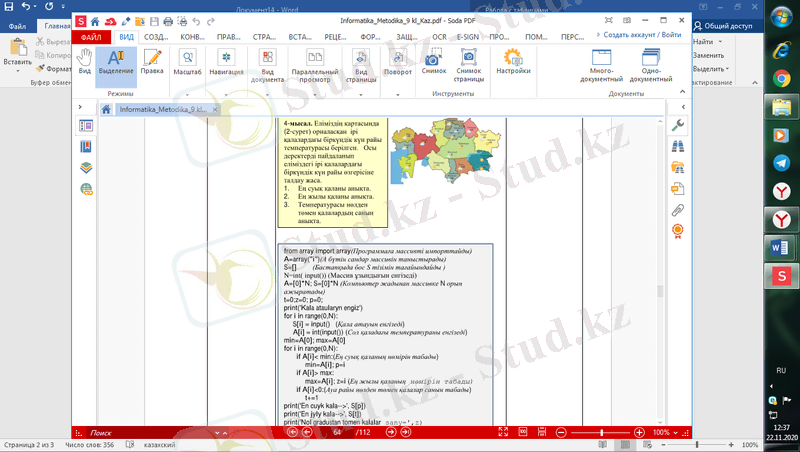The width and height of the screenshot is (800, 452).
Task: Open the wrench tools panel in right sidebar
Action: click(x=677, y=125)
